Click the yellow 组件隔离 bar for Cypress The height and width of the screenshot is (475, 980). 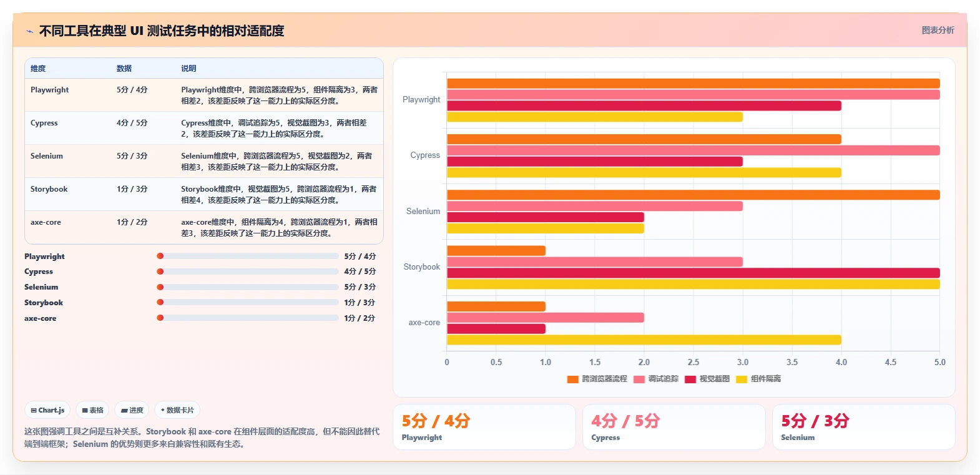coord(644,172)
